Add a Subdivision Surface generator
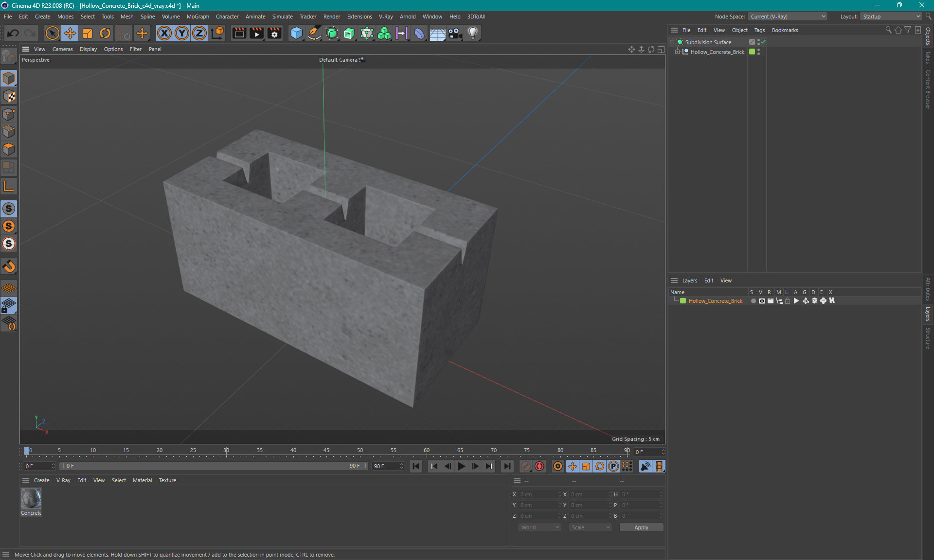The height and width of the screenshot is (560, 934). [332, 33]
